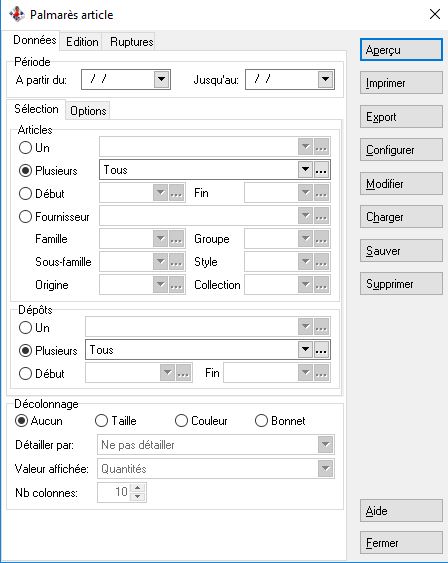
Task: Open the Dépôts Plusieurs ellipsis browse button
Action: click(x=321, y=350)
